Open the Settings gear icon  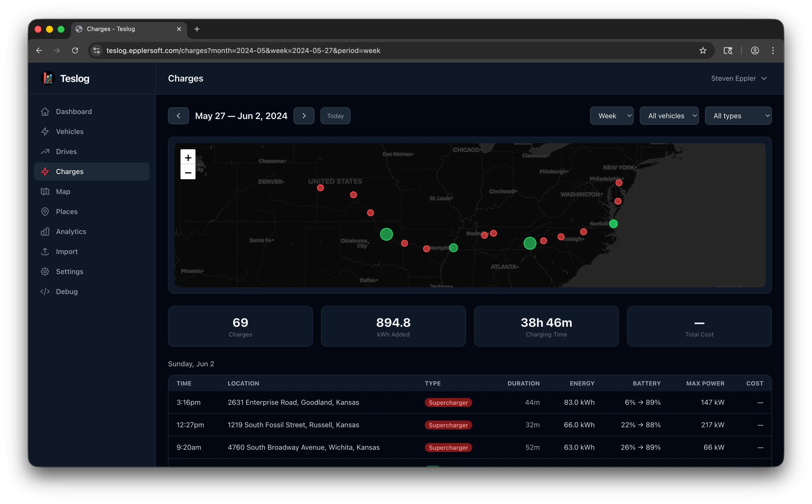[45, 271]
